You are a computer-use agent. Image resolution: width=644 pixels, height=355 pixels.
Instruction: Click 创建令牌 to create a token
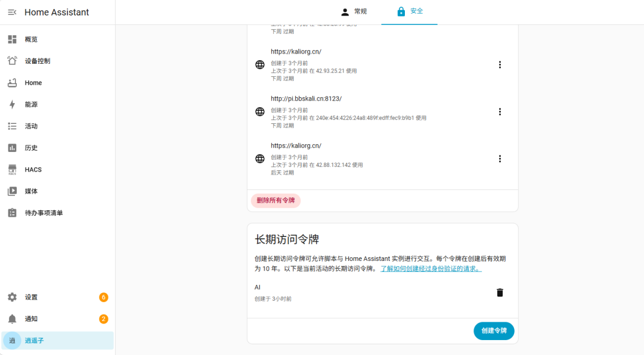pyautogui.click(x=494, y=331)
